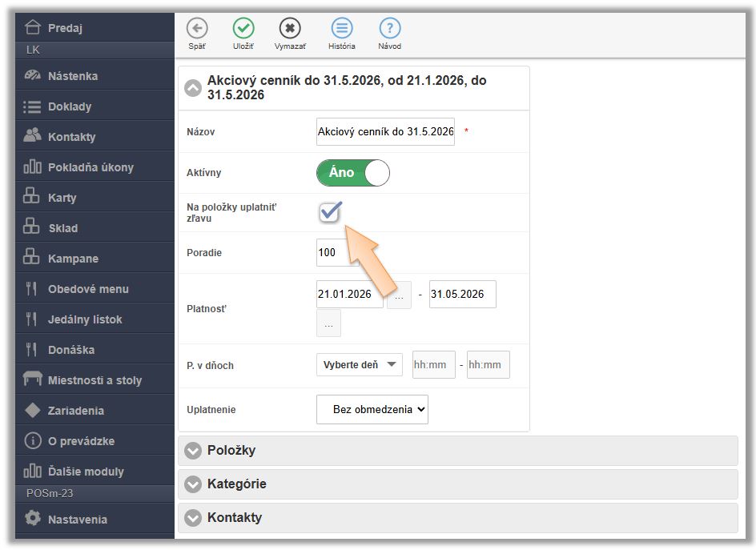Click the Späť back arrow icon
This screenshot has width=756, height=550.
[196, 29]
